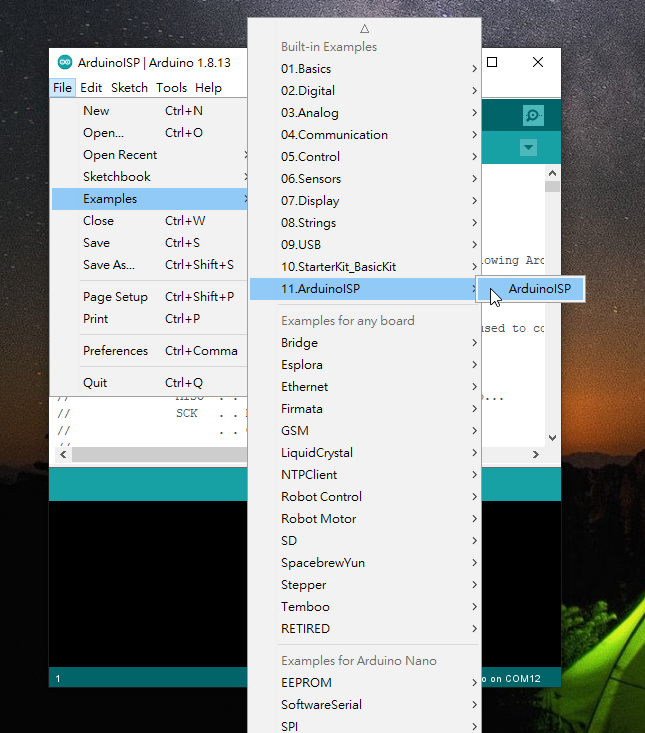Open the Tools menu
645x733 pixels.
pyautogui.click(x=171, y=88)
